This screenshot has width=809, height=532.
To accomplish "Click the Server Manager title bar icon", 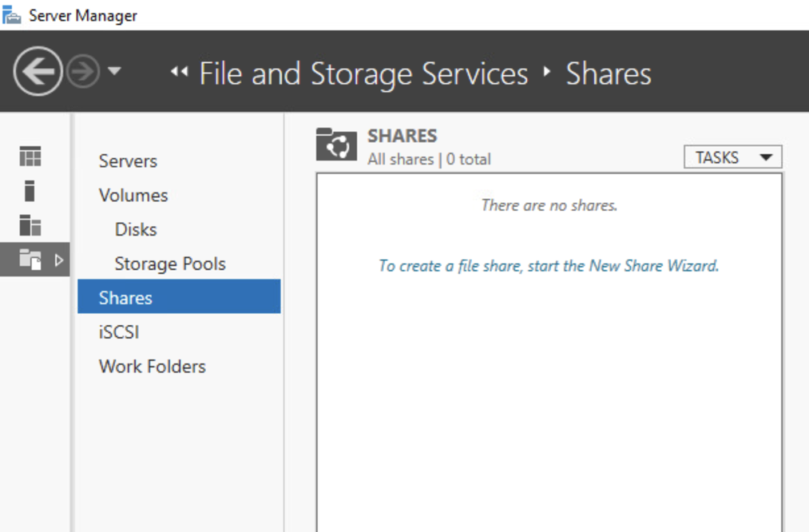I will point(12,15).
